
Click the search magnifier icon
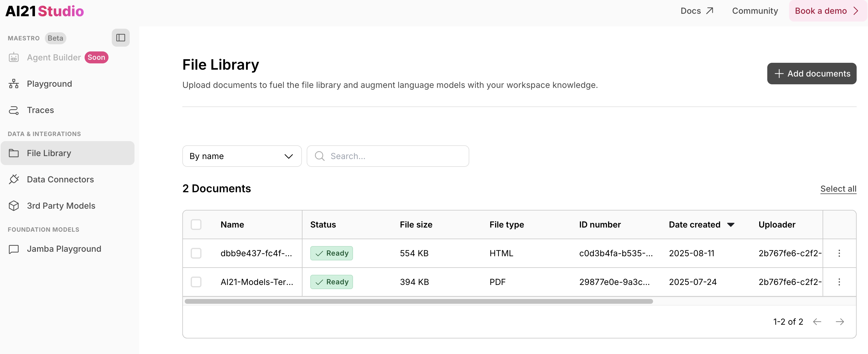[319, 156]
